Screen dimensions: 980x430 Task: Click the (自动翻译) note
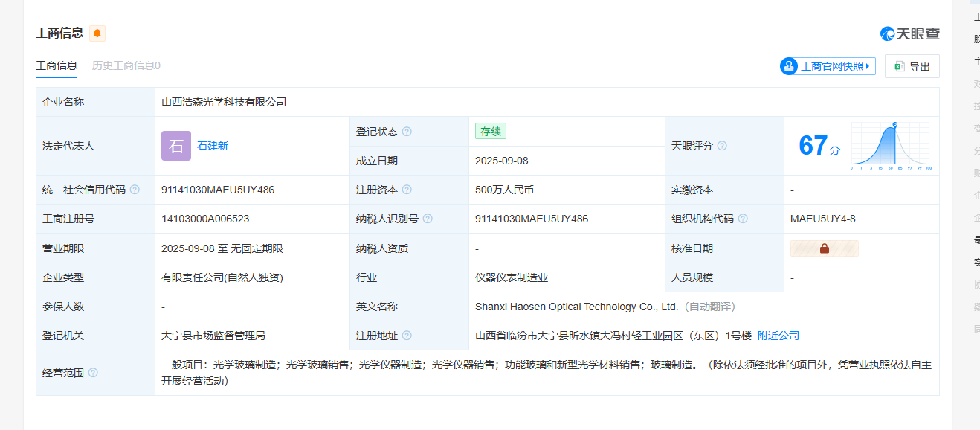[709, 307]
